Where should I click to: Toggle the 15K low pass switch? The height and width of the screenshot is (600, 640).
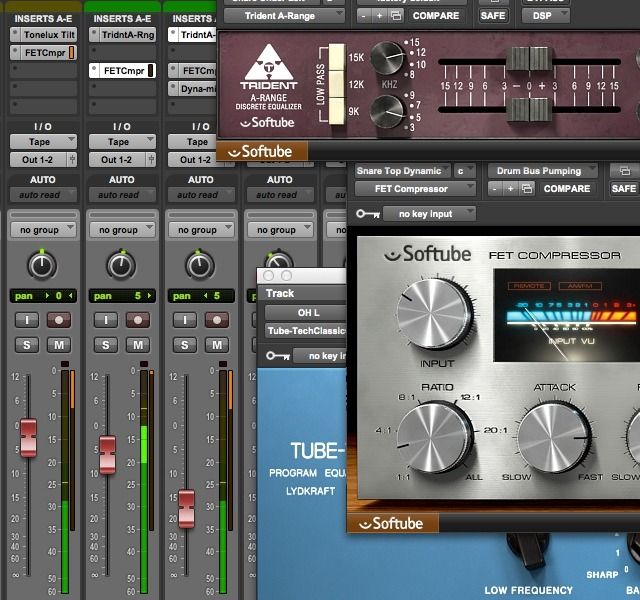click(x=337, y=57)
